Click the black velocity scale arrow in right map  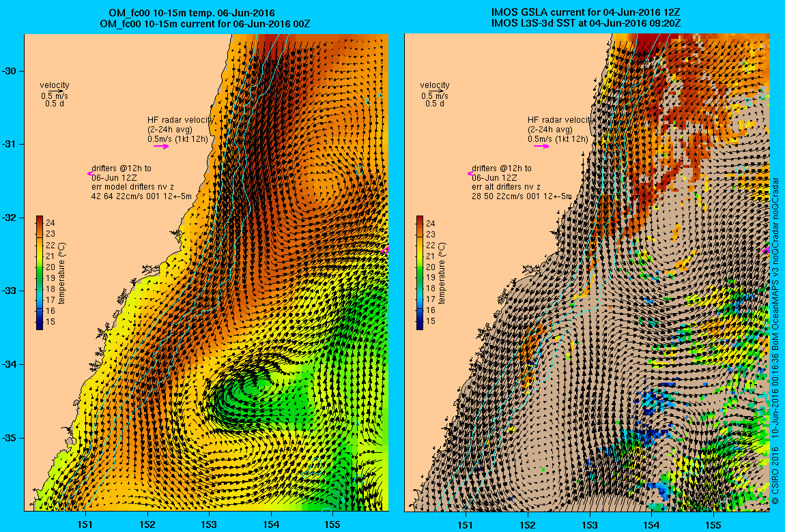click(x=437, y=91)
